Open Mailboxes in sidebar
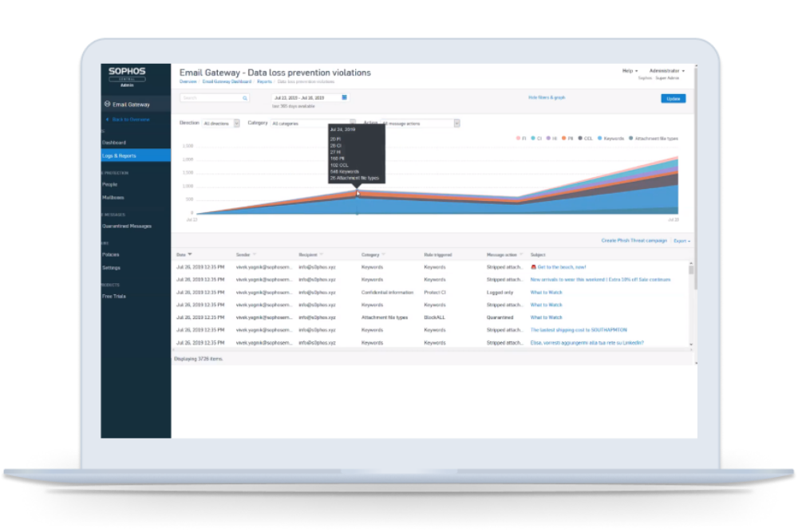 point(113,197)
